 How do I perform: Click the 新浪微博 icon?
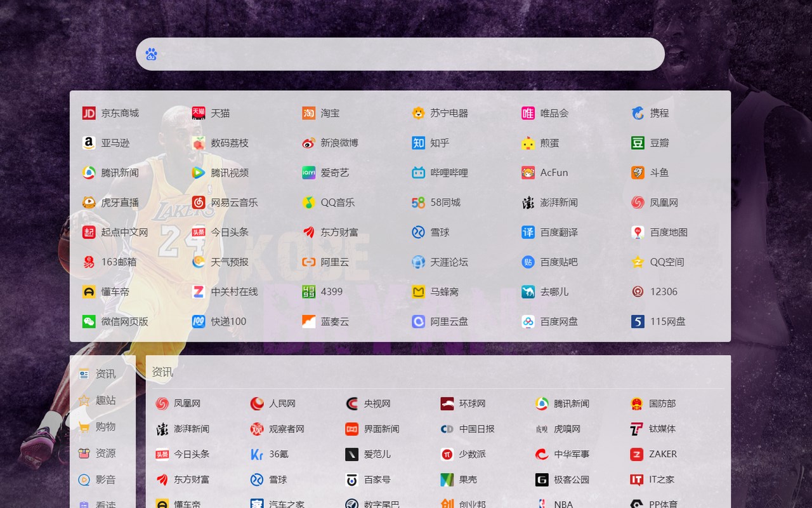pyautogui.click(x=308, y=143)
